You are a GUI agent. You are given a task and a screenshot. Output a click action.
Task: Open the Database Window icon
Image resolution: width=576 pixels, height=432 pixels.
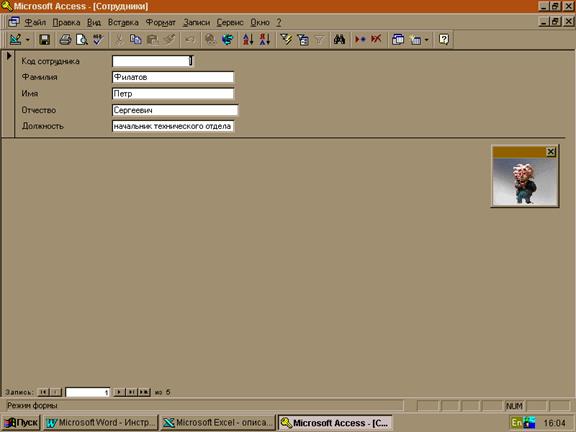398,39
